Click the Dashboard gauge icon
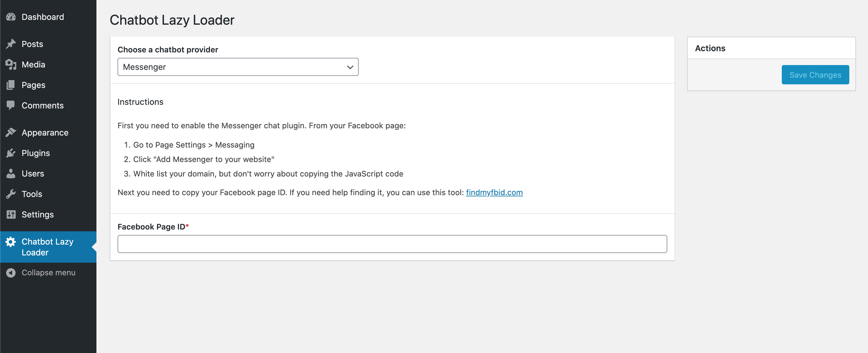Screen dimensions: 868x353 pyautogui.click(x=11, y=17)
